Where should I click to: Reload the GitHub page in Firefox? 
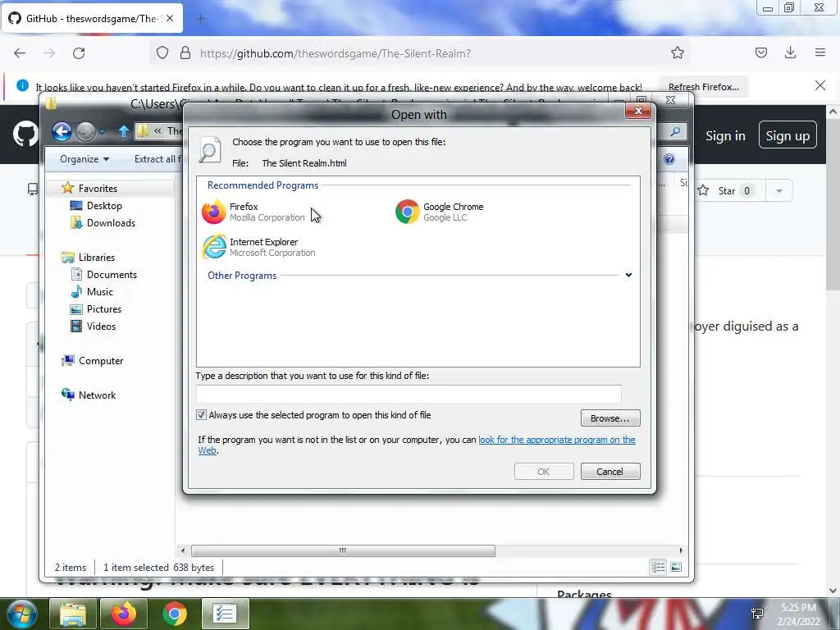79,53
